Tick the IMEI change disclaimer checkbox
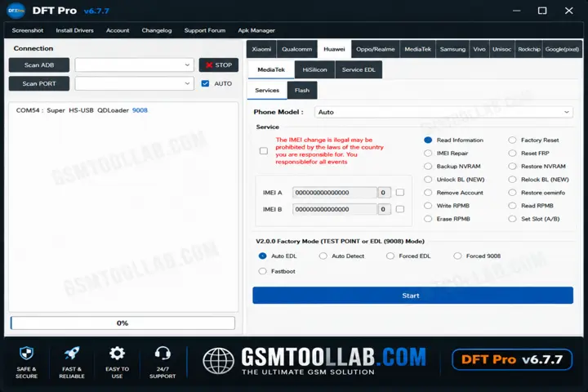The width and height of the screenshot is (588, 392). [264, 151]
